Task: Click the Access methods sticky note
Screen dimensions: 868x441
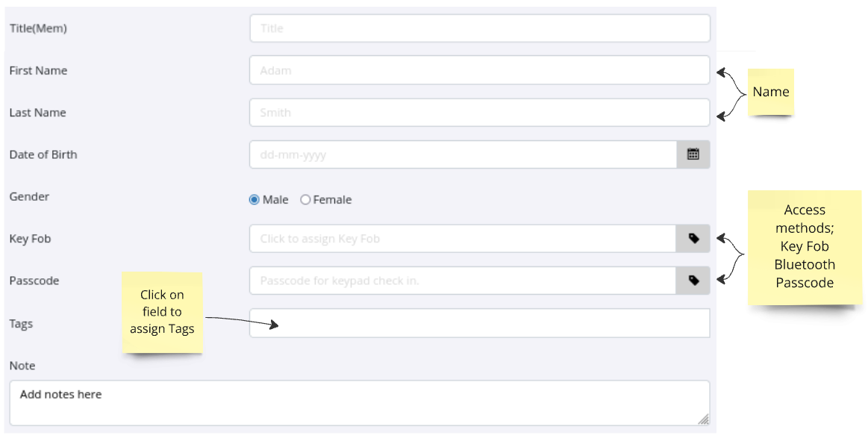Action: click(804, 247)
